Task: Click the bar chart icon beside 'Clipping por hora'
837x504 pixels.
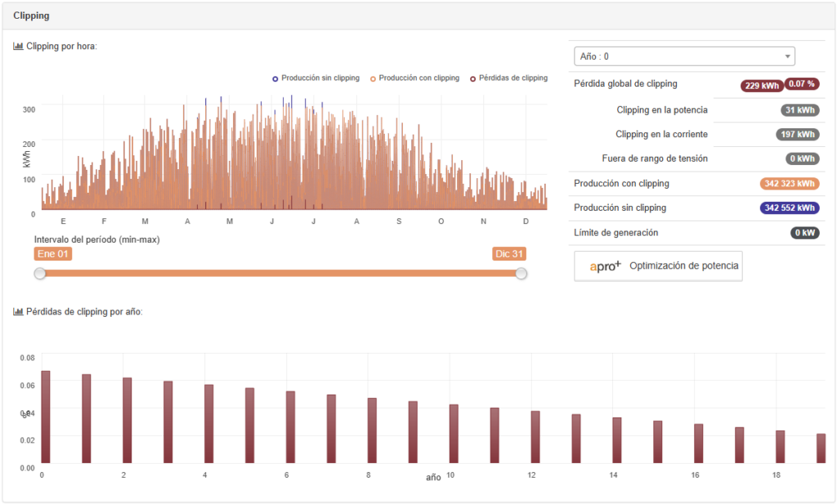Action: point(18,47)
